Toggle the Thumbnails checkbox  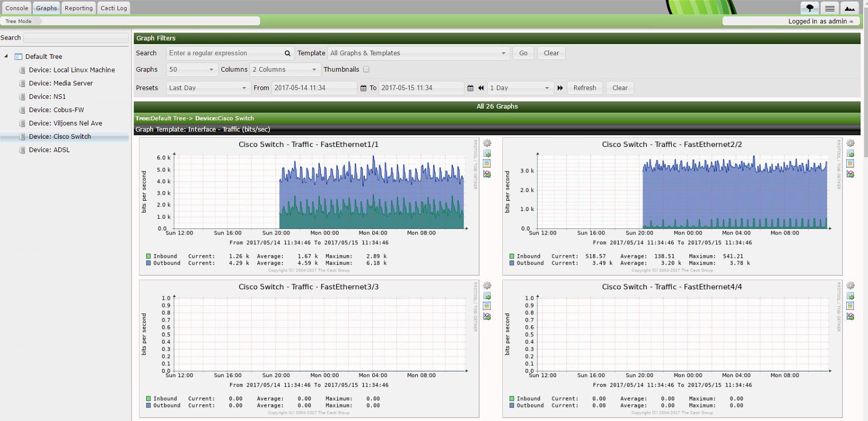(x=366, y=70)
